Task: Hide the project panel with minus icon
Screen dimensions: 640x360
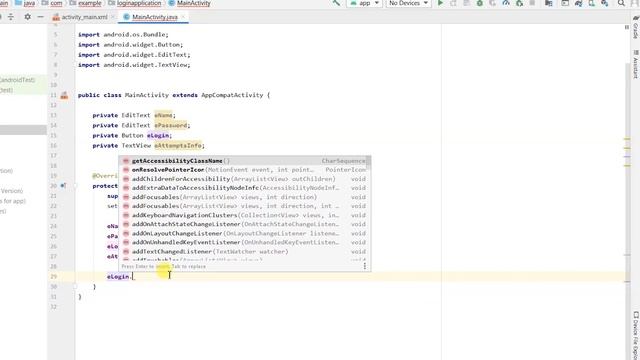Action: pos(40,17)
